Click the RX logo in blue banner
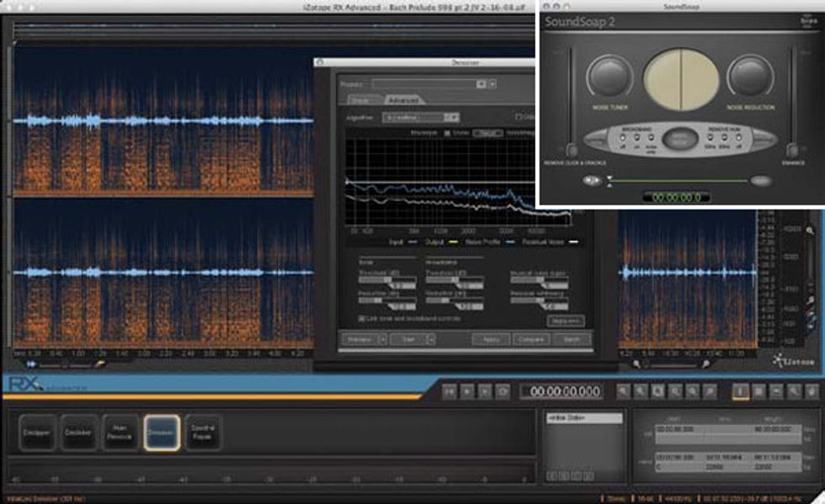The image size is (825, 504). [x=24, y=385]
